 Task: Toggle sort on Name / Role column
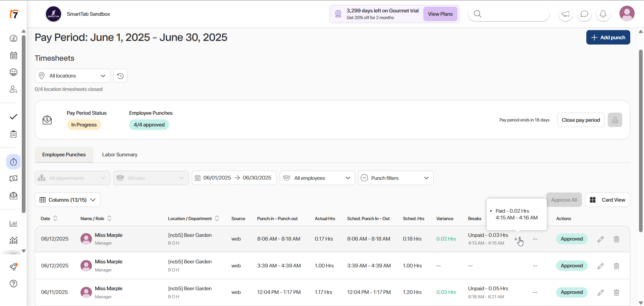click(x=109, y=218)
